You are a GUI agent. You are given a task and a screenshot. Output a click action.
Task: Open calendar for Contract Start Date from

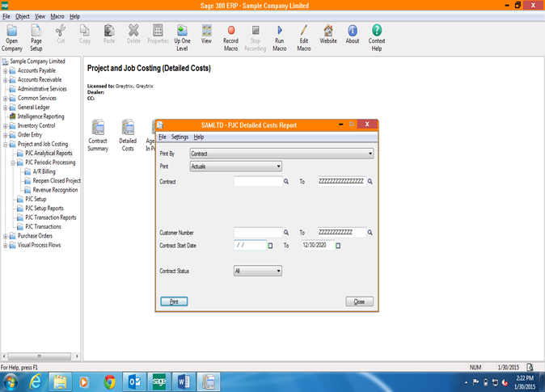(270, 246)
